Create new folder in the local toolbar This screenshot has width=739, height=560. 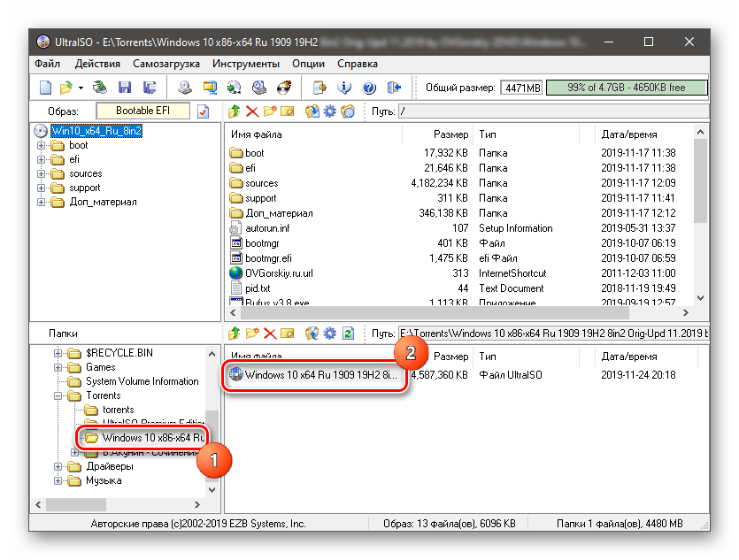pyautogui.click(x=252, y=334)
